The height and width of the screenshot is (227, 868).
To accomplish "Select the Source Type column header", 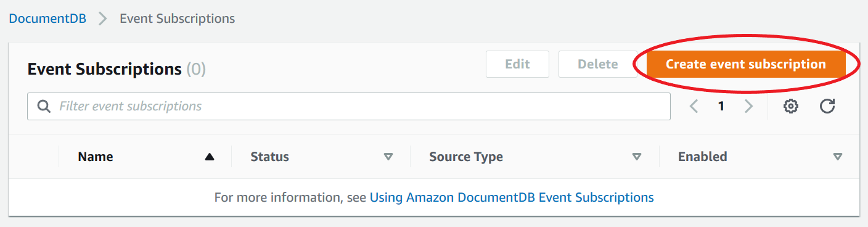I will point(466,157).
